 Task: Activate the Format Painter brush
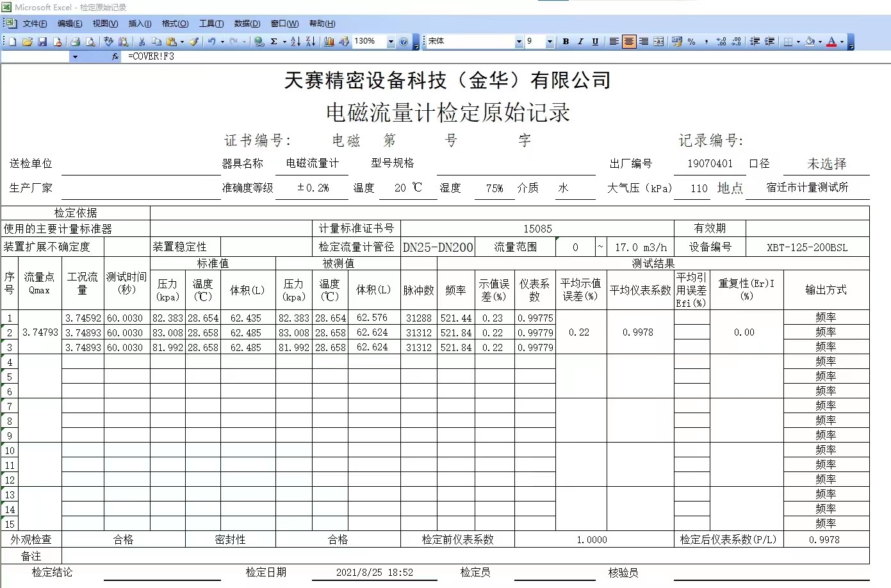pos(193,42)
